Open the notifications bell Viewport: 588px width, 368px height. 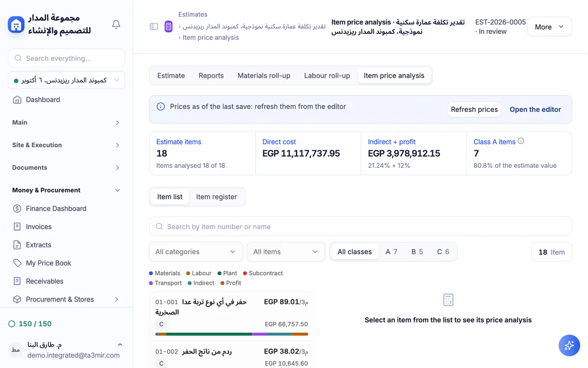(x=116, y=24)
